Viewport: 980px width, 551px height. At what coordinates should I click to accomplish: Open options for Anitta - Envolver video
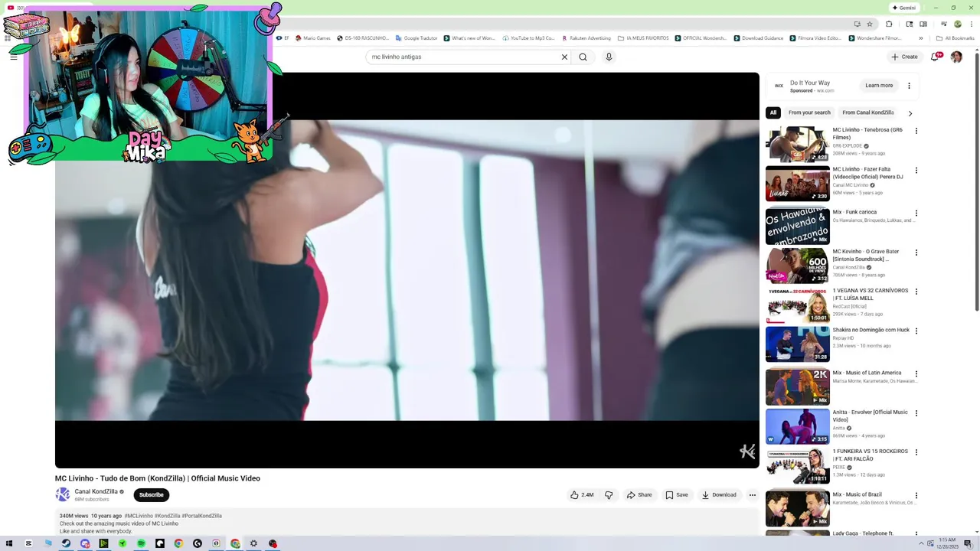[916, 413]
